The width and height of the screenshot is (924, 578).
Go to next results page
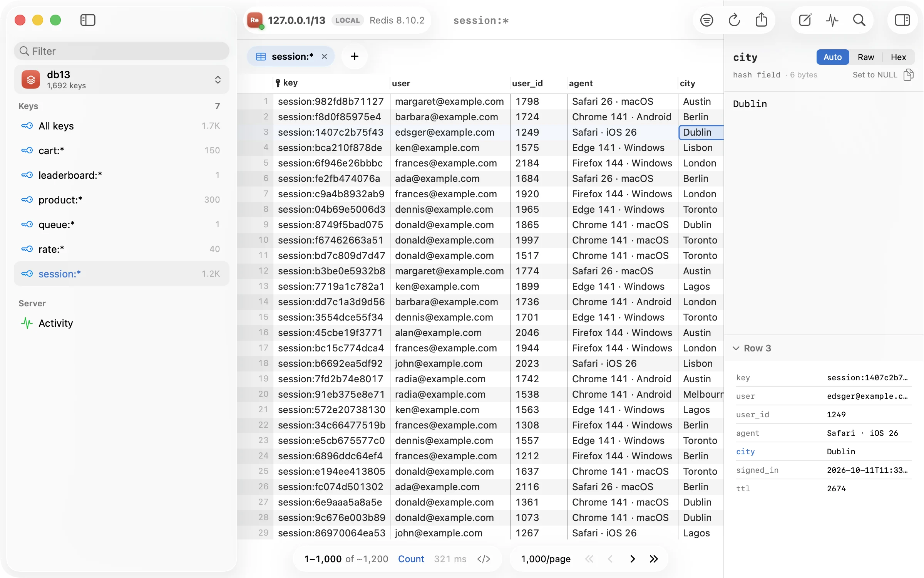point(632,559)
